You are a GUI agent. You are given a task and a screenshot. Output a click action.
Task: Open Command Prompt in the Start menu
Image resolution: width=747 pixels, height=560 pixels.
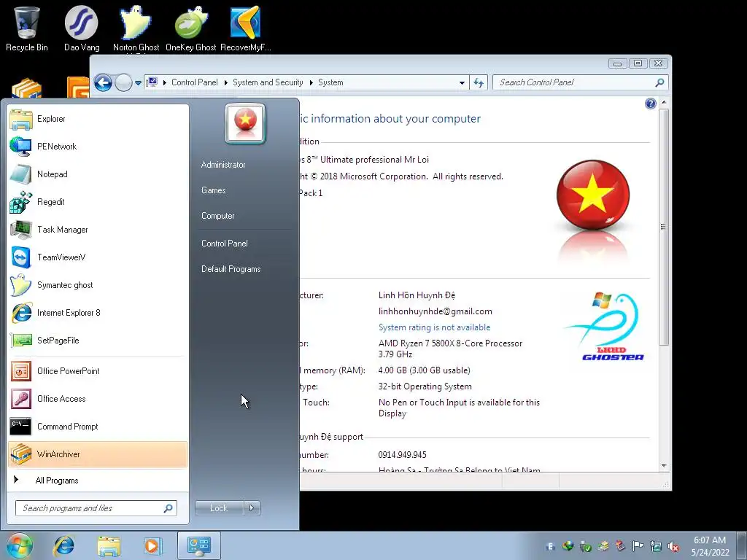tap(98, 427)
